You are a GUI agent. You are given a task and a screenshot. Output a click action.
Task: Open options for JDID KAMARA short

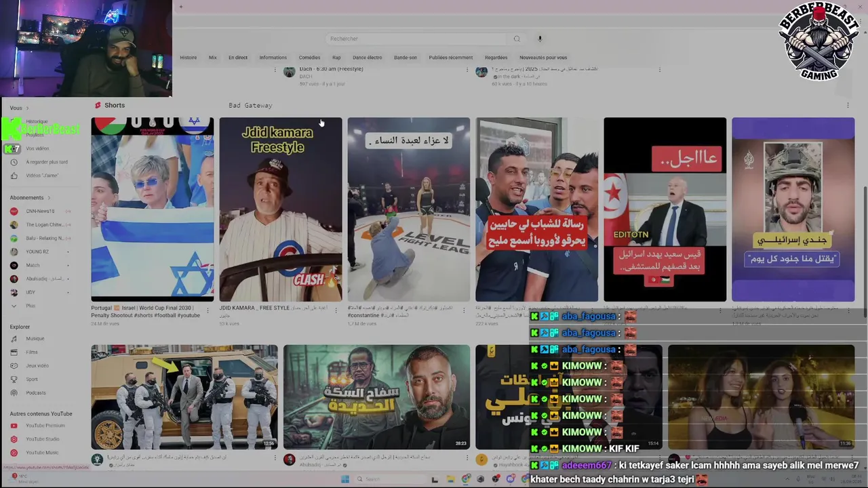(336, 310)
